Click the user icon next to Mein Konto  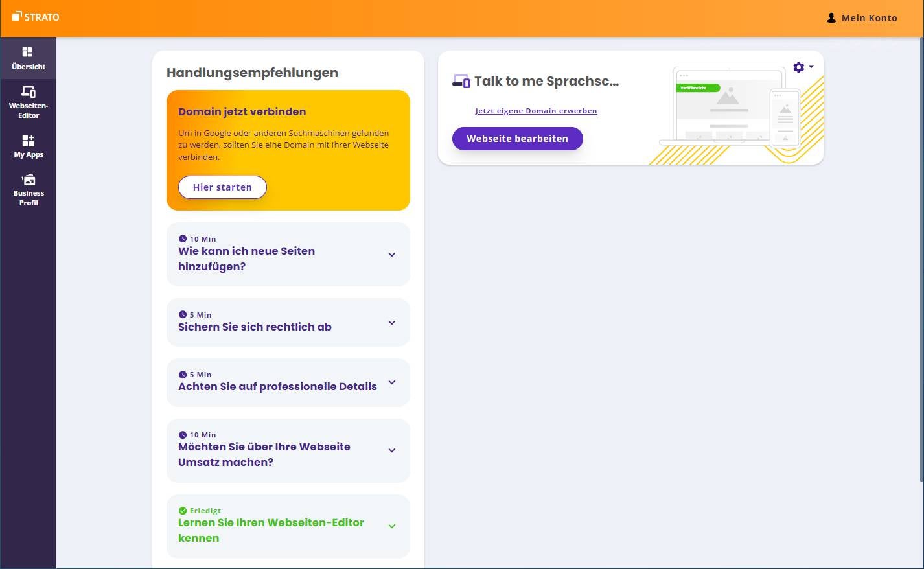tap(831, 17)
